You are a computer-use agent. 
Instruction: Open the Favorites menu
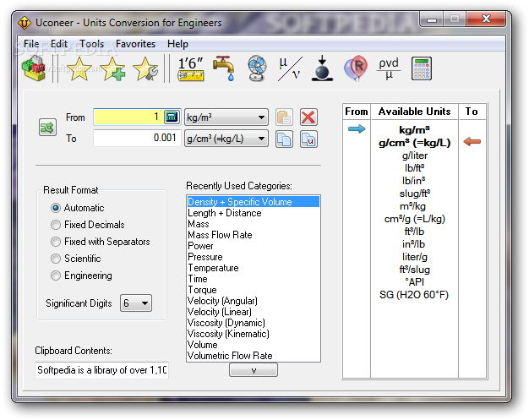135,44
